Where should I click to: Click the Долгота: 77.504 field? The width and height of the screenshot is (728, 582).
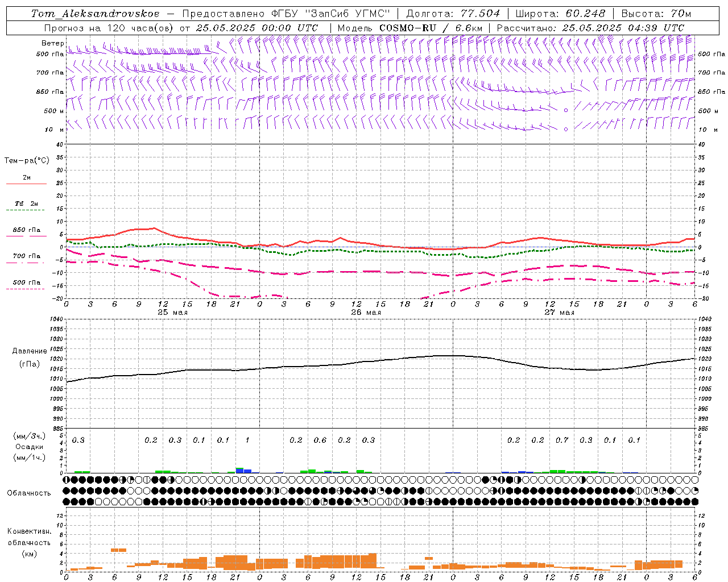453,14
